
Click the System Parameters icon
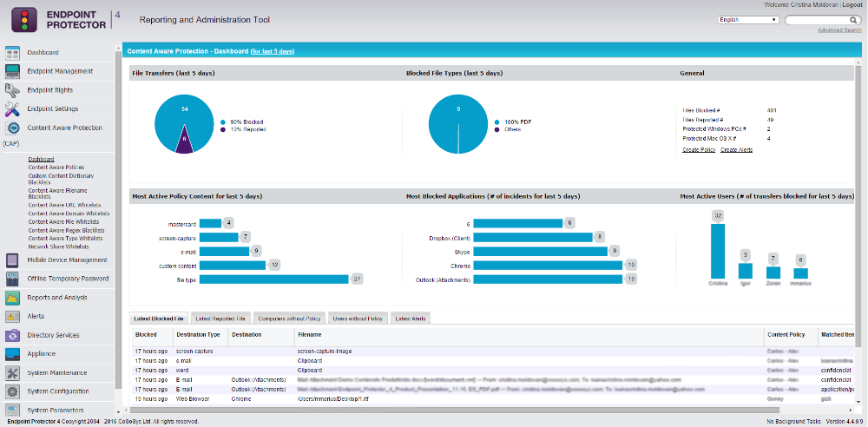[13, 411]
